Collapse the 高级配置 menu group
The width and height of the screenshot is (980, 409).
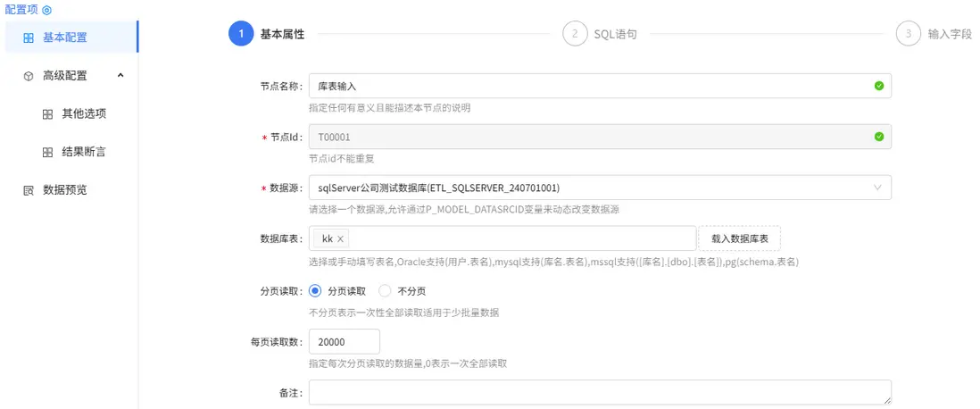[x=120, y=76]
